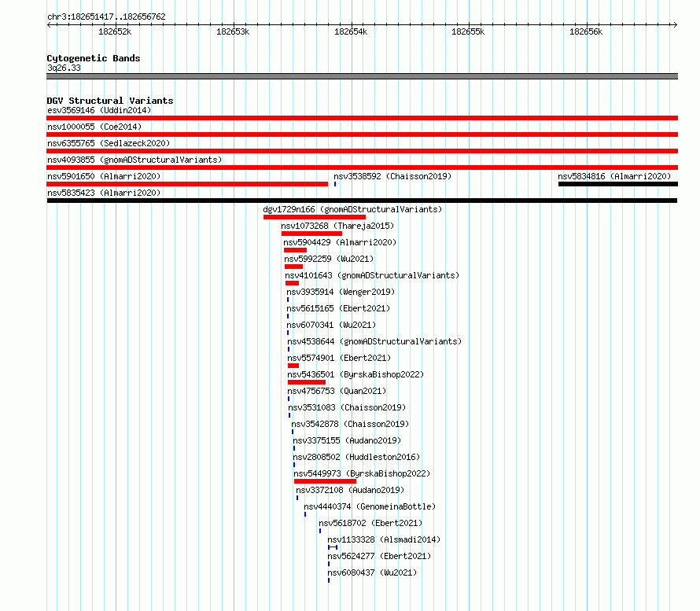Select nsv5834816 (Almarri2020) label
The image size is (700, 611).
614,176
